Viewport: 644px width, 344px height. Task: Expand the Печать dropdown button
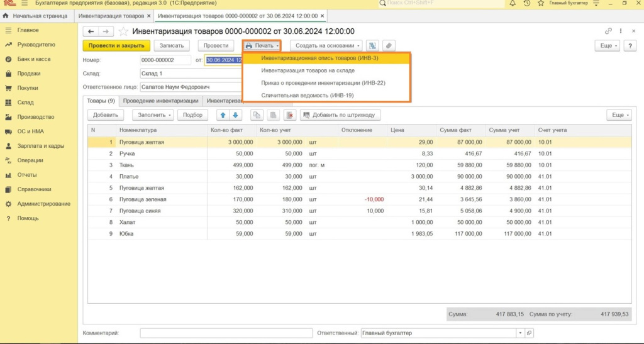[x=262, y=46]
